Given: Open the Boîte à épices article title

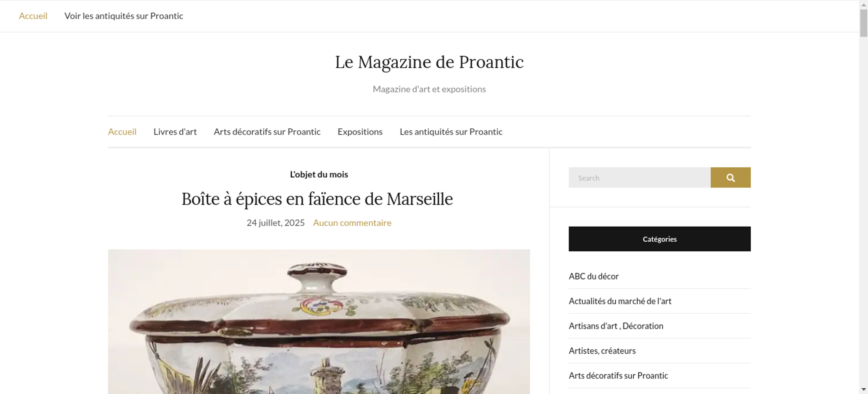Looking at the screenshot, I should pos(317,199).
